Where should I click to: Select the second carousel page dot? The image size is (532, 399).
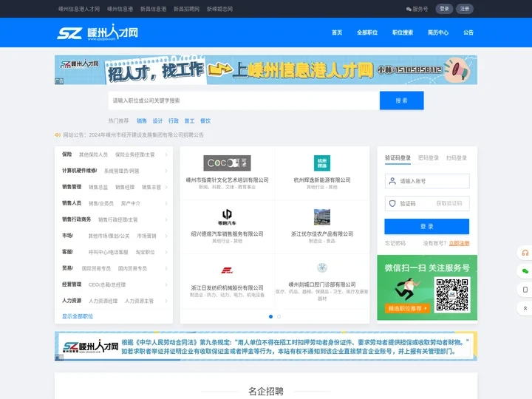coord(279,316)
